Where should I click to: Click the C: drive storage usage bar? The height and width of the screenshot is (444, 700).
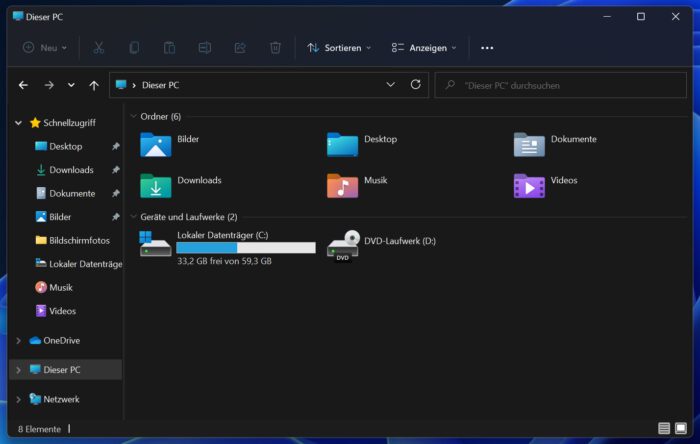(246, 248)
